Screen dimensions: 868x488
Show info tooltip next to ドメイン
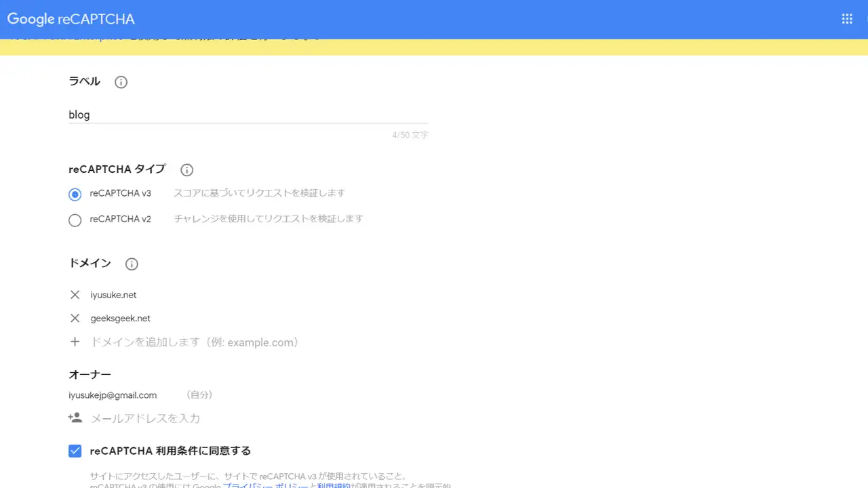click(x=132, y=264)
